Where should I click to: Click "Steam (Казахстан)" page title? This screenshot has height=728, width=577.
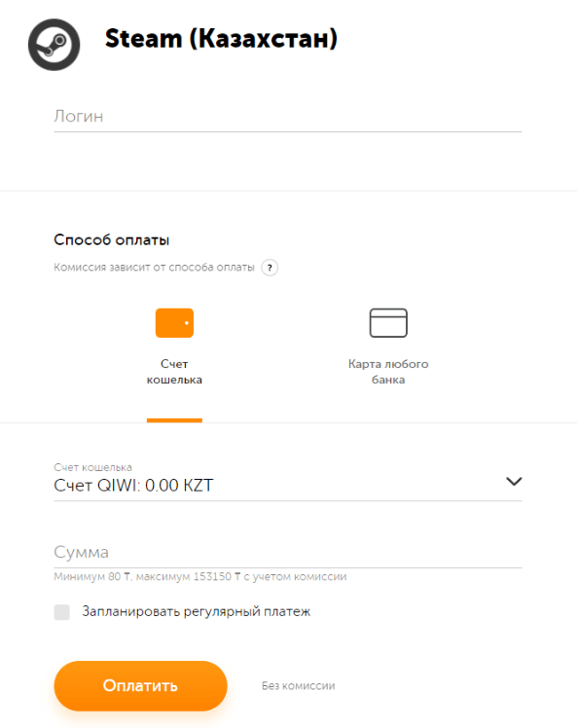click(221, 39)
